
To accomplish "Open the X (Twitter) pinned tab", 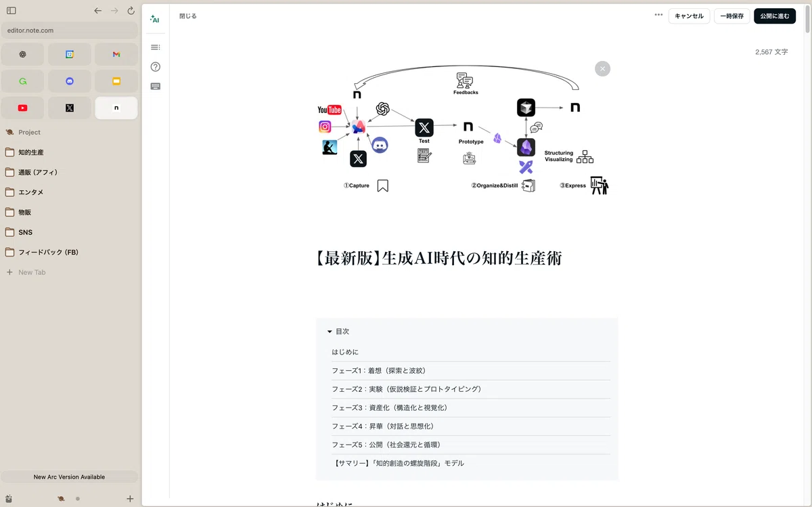I will [69, 108].
